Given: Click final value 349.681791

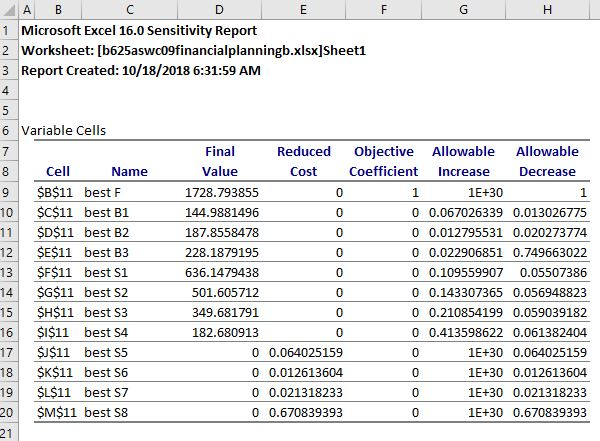Looking at the screenshot, I should click(x=225, y=313).
